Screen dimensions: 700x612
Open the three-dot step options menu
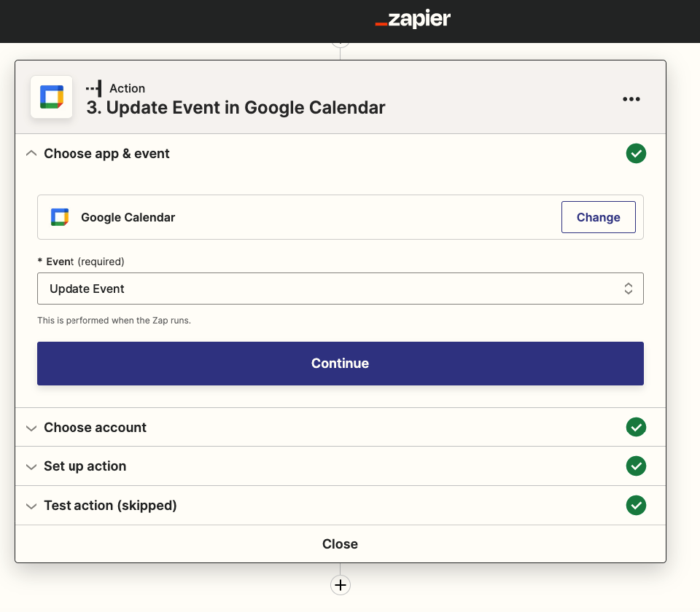click(631, 98)
